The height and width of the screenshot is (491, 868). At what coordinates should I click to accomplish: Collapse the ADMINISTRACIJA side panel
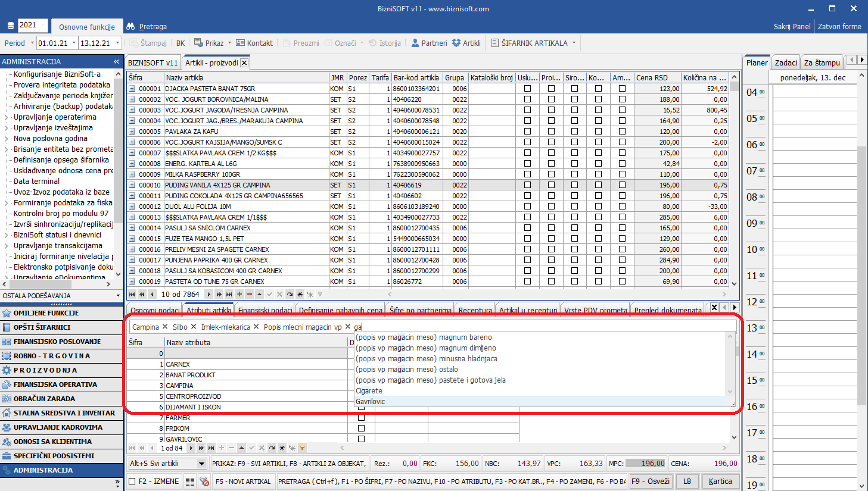[x=116, y=62]
